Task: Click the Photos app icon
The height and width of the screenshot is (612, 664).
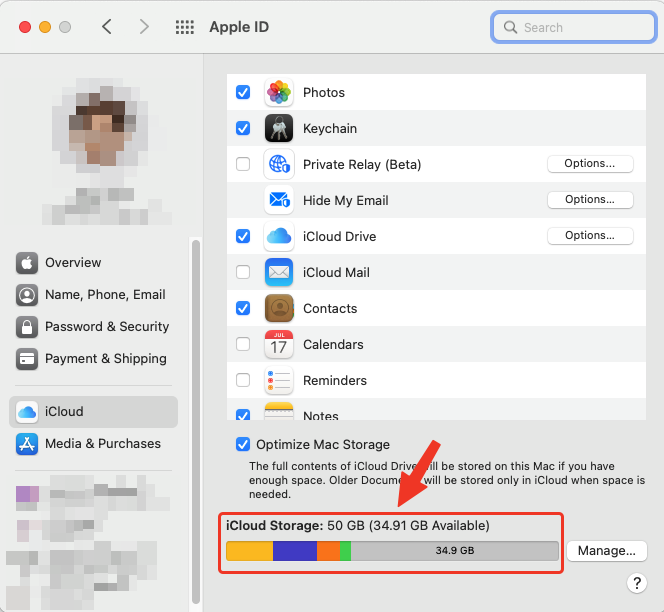Action: point(279,92)
